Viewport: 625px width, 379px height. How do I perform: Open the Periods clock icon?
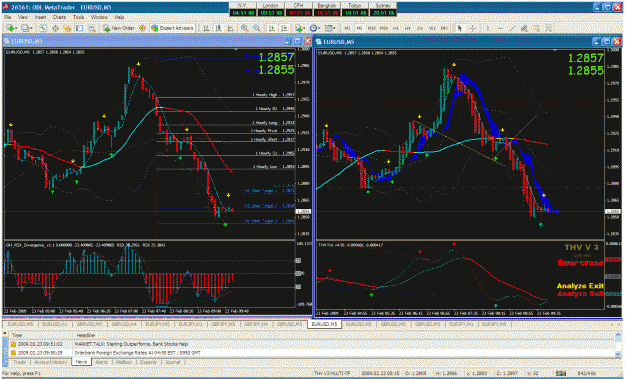point(314,28)
